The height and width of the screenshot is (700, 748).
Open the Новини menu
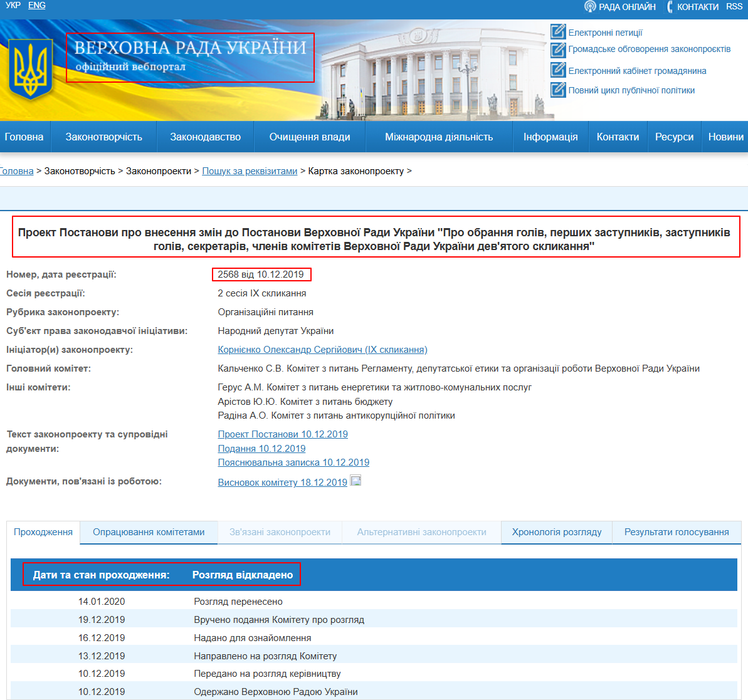coord(725,137)
